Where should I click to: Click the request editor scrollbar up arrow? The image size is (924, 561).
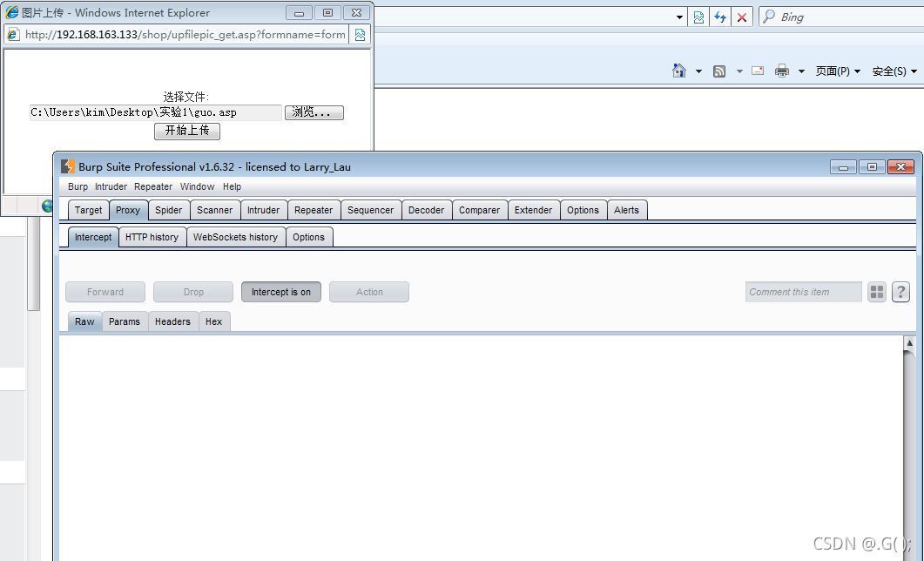[909, 343]
